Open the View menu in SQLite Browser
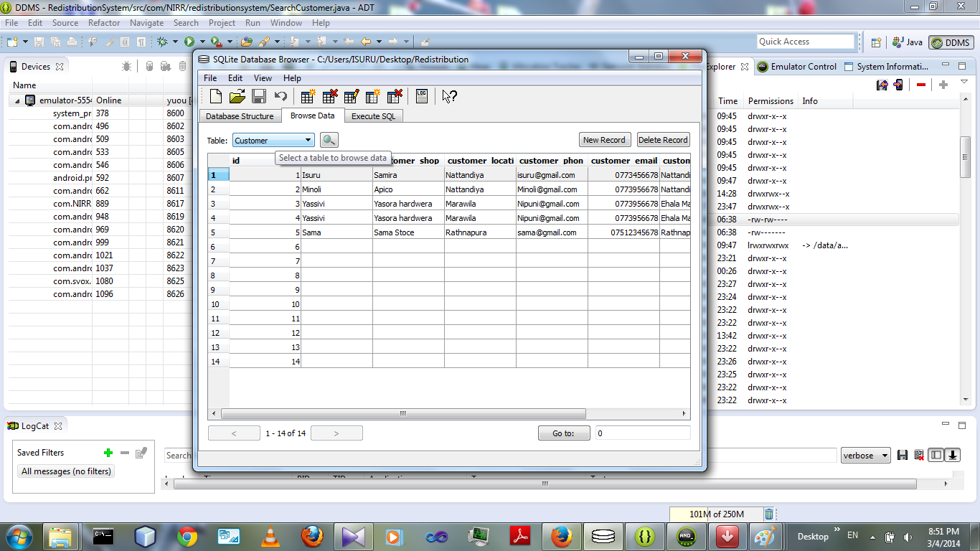Screen dimensions: 980x551 pyautogui.click(x=263, y=77)
